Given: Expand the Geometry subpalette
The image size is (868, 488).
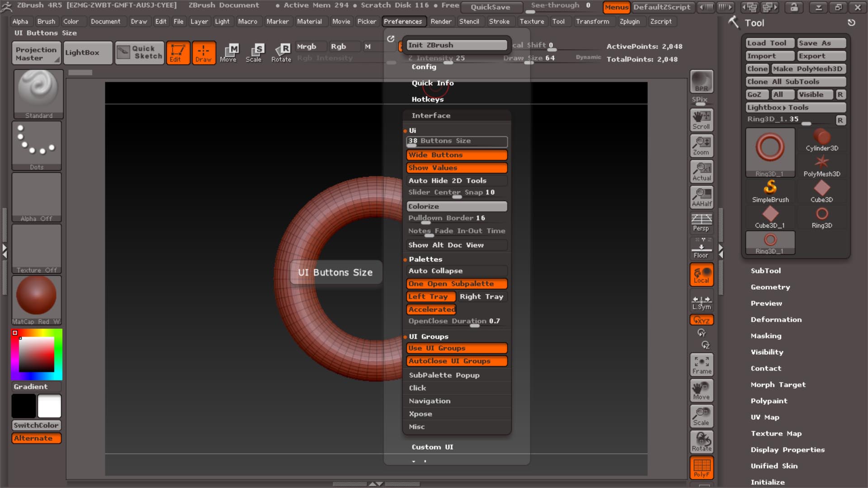Looking at the screenshot, I should click(x=770, y=287).
